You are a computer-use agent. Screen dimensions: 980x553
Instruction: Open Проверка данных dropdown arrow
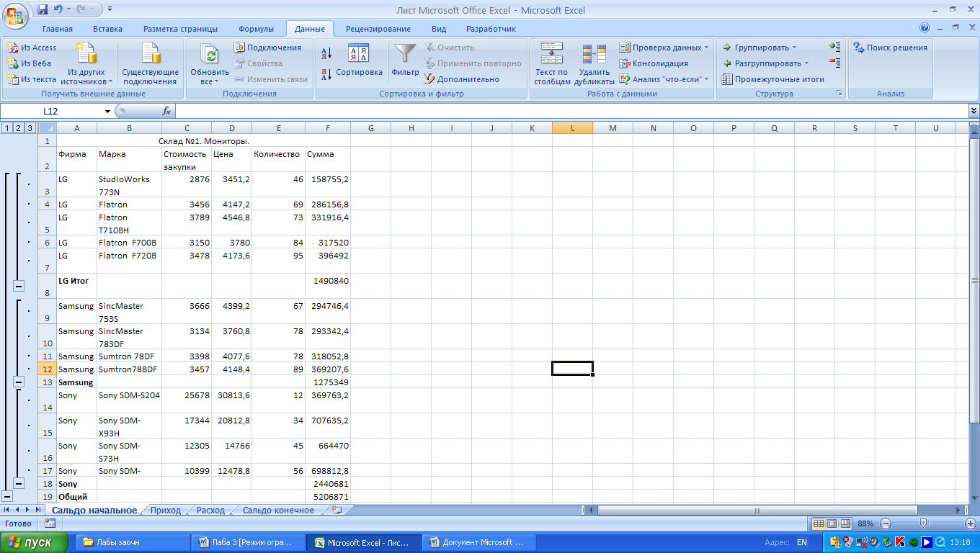click(x=706, y=48)
